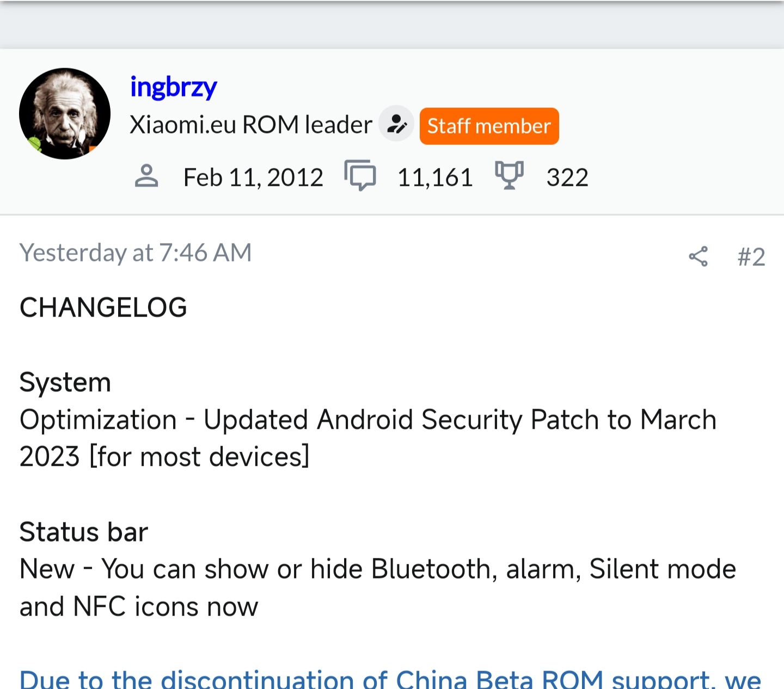Viewport: 784px width, 689px height.
Task: Click the Yesterday at 7:46 AM timestamp
Action: (136, 253)
